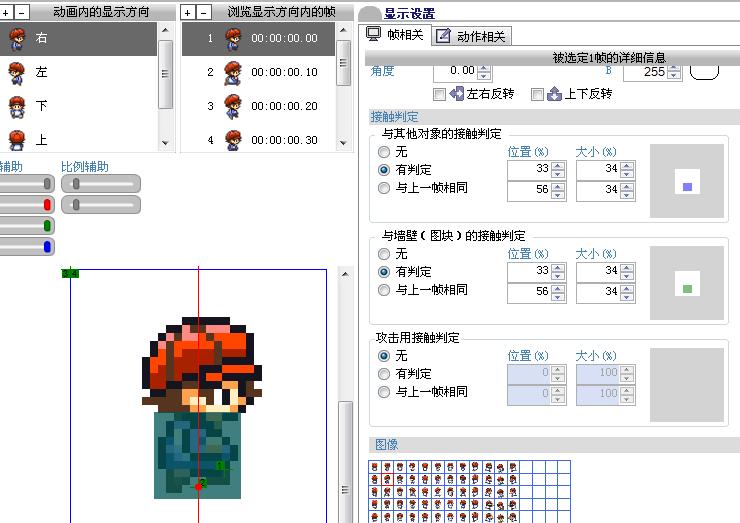
Task: Click the object contact preview box
Action: 687,181
